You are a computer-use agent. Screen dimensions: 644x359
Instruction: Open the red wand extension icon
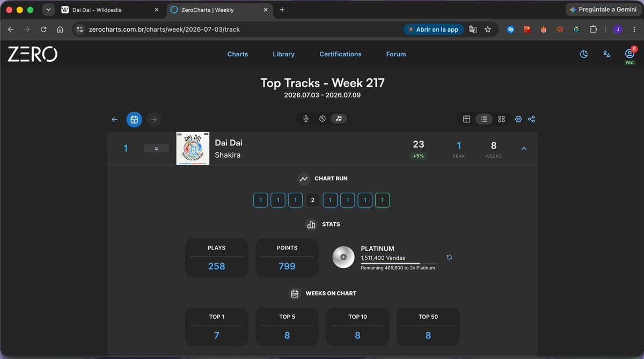click(x=527, y=30)
